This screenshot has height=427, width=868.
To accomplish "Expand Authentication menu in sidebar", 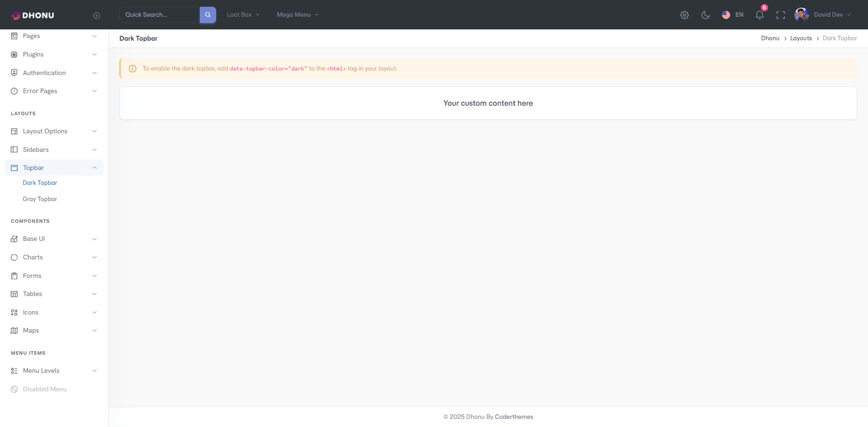I will tap(54, 73).
